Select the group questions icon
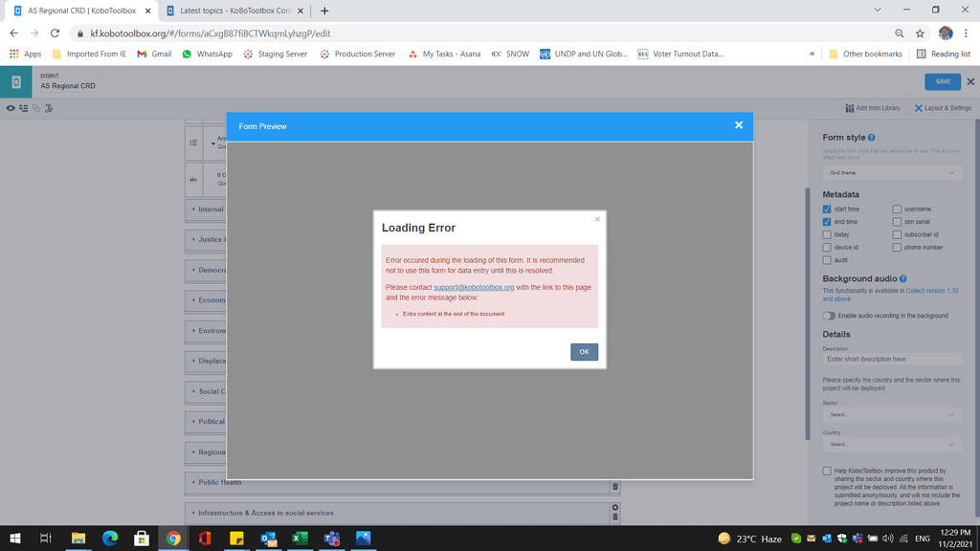Viewport: 980px width, 551px height. point(36,108)
